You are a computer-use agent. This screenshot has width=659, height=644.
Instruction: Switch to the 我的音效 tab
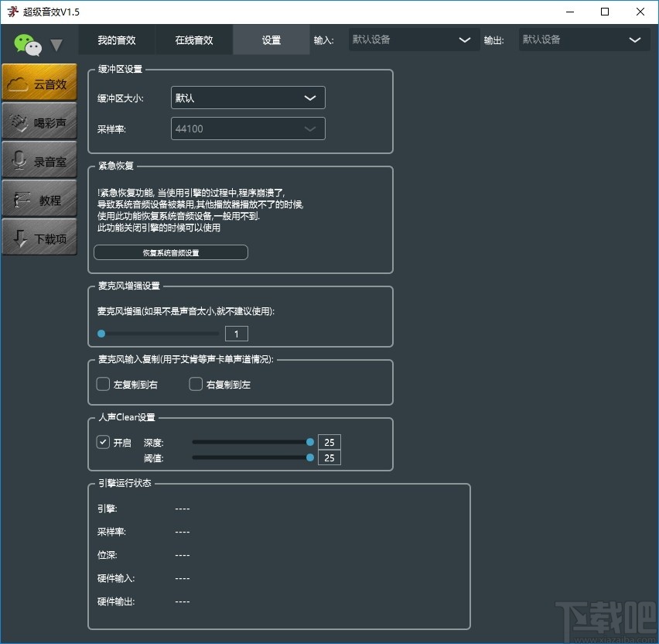117,39
